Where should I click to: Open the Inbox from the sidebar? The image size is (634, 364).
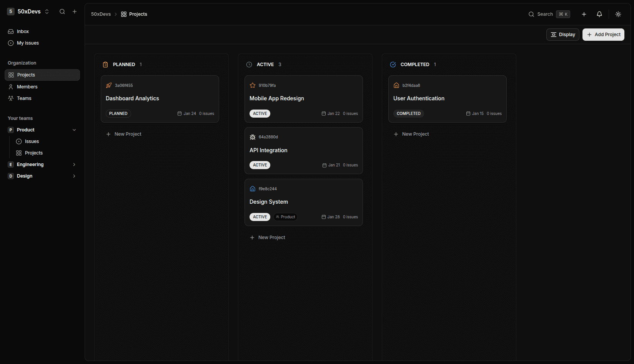click(x=22, y=31)
